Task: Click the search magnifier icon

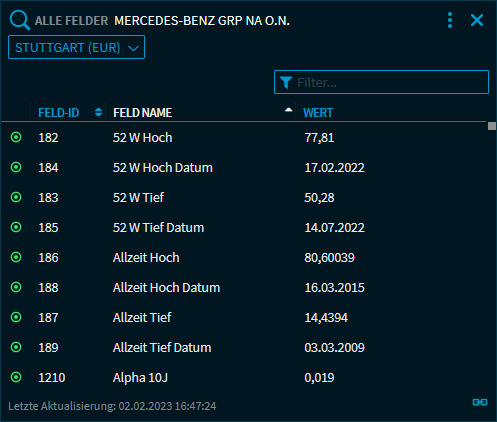Action: (x=20, y=20)
